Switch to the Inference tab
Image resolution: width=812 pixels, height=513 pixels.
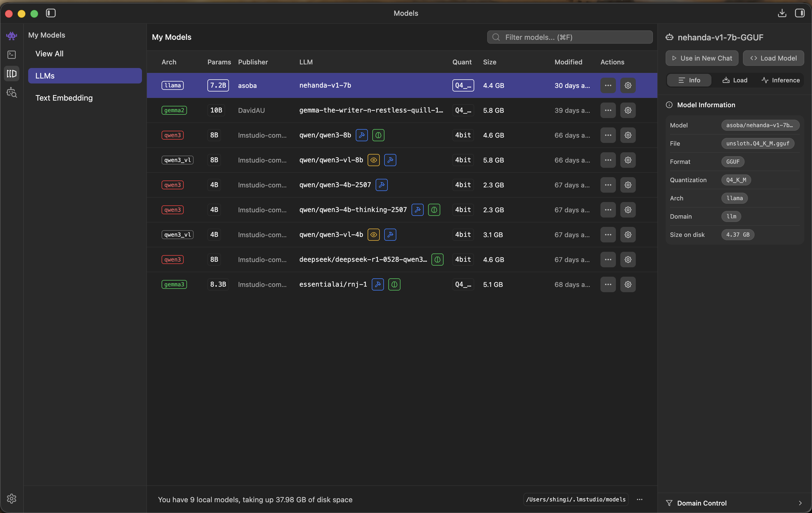coord(780,80)
